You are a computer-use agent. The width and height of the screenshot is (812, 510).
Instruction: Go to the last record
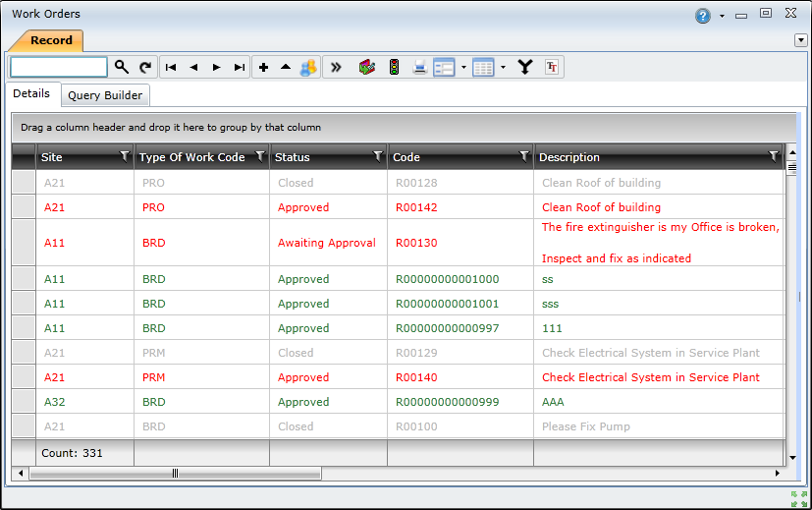tap(240, 67)
